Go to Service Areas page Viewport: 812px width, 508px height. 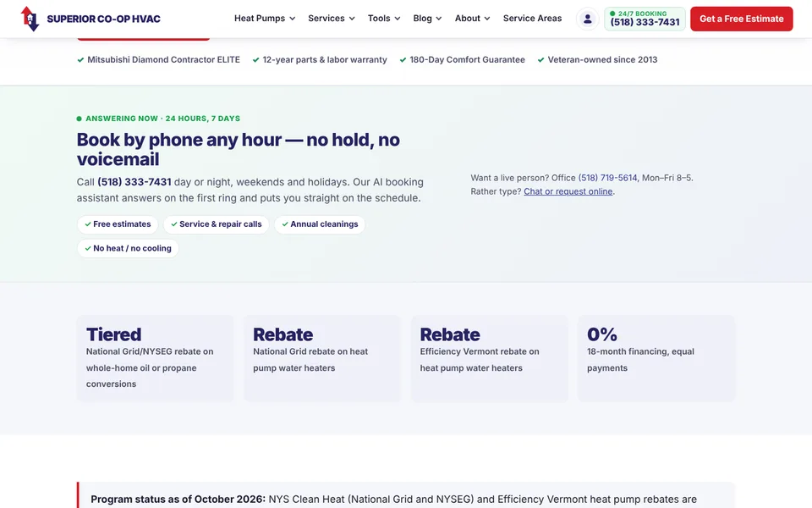[x=532, y=18]
